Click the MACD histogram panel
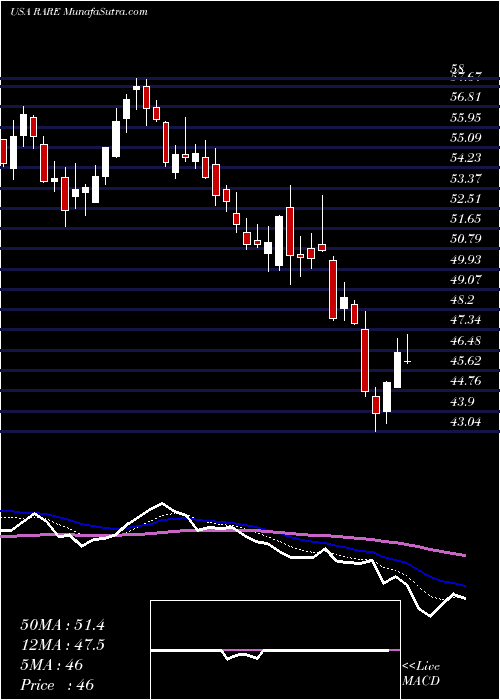The width and height of the screenshot is (500, 700). (x=275, y=650)
